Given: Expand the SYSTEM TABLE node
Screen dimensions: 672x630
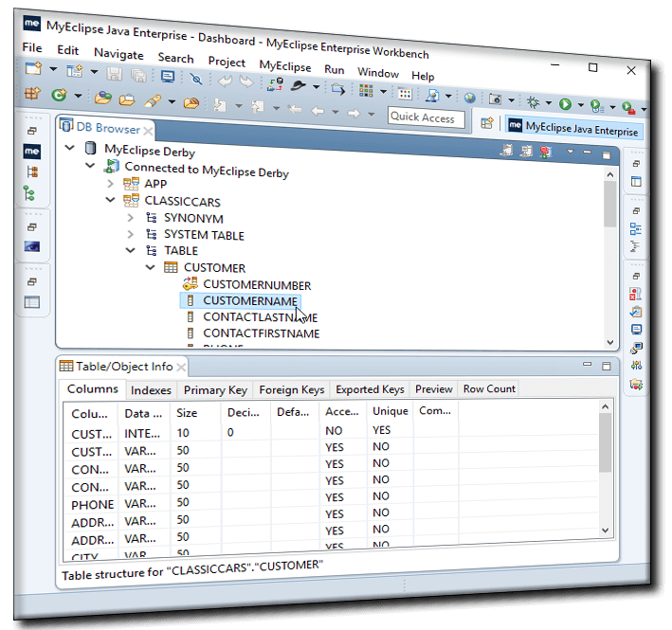Looking at the screenshot, I should pyautogui.click(x=131, y=234).
